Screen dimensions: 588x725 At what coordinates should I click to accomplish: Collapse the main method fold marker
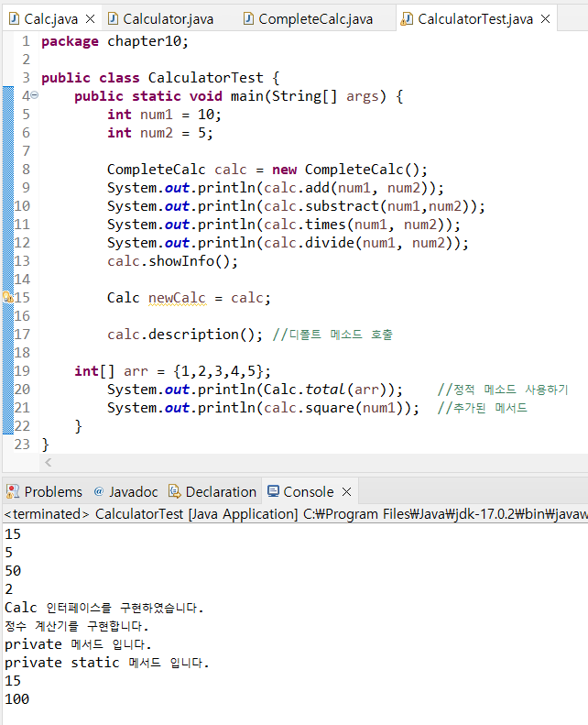click(x=35, y=95)
